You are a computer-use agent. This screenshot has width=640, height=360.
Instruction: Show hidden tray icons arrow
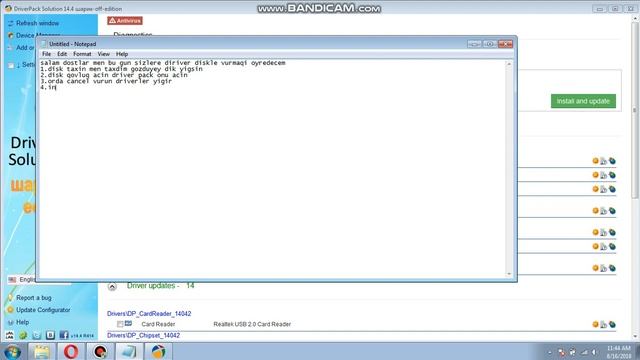(550, 352)
